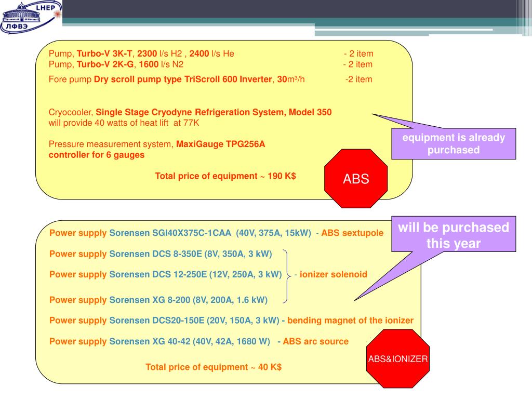Click 'Total price of equipment ~ 190 K$'
This screenshot has height=399, width=532.
click(x=225, y=176)
